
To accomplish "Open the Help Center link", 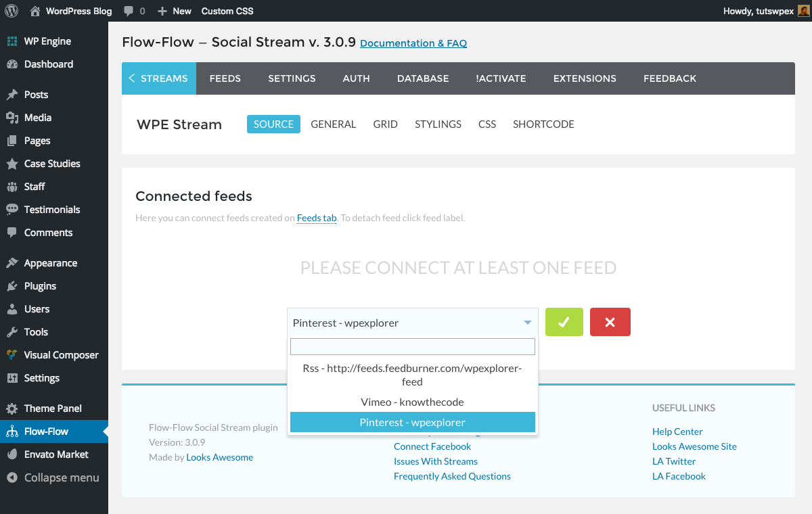I will click(x=677, y=431).
